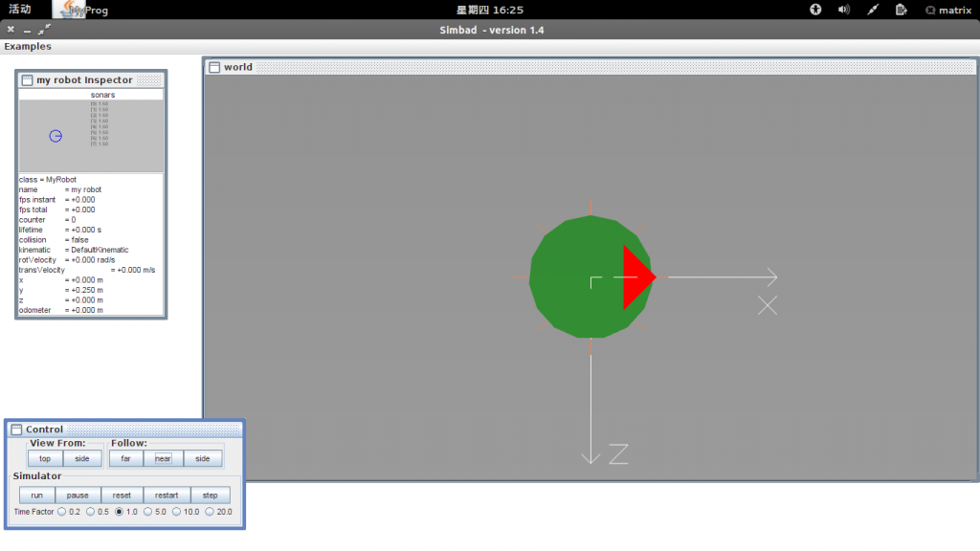Click the battery icon in the top bar
The width and height of the screenshot is (980, 551).
tap(900, 10)
